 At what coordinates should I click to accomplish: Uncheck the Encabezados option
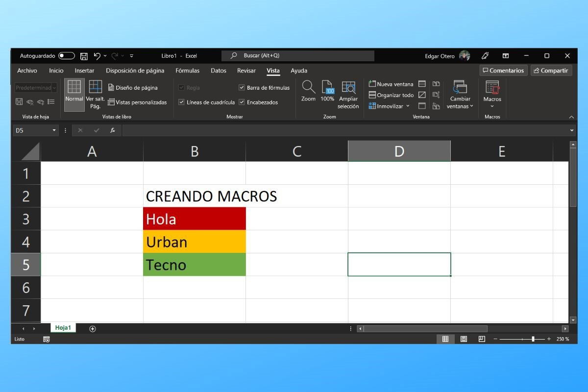243,102
